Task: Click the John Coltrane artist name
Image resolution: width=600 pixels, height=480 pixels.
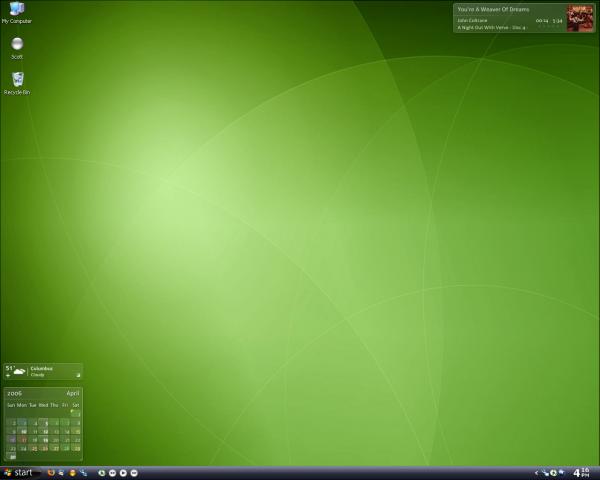Action: click(x=473, y=20)
